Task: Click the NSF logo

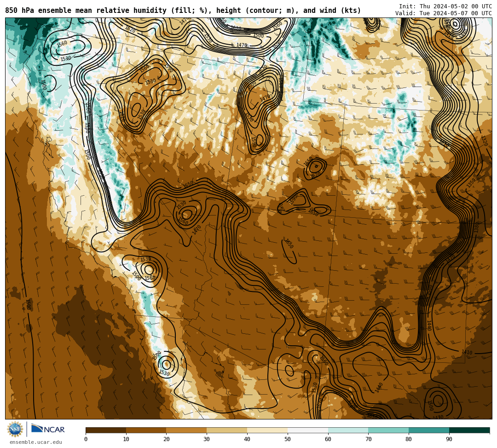Action: (x=15, y=430)
